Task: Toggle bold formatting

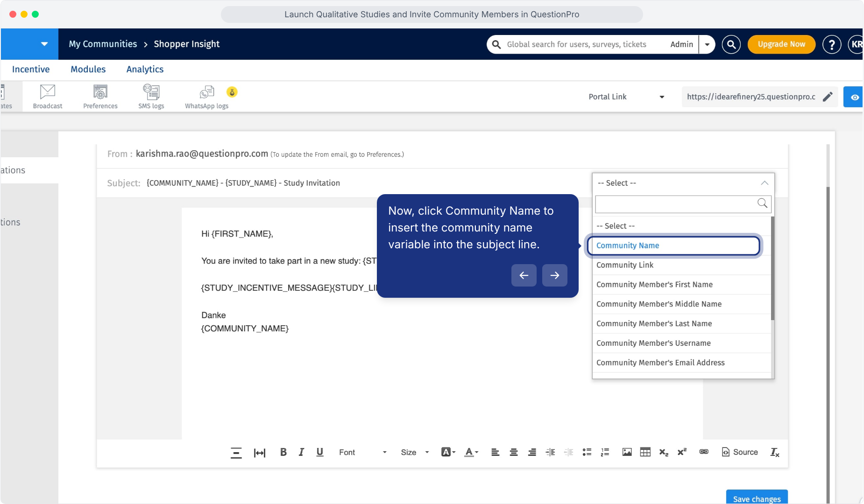Action: 283,452
